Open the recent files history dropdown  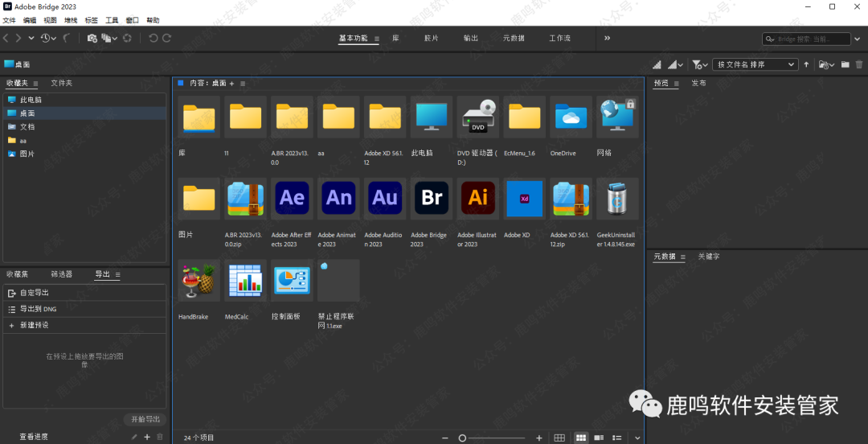click(48, 38)
